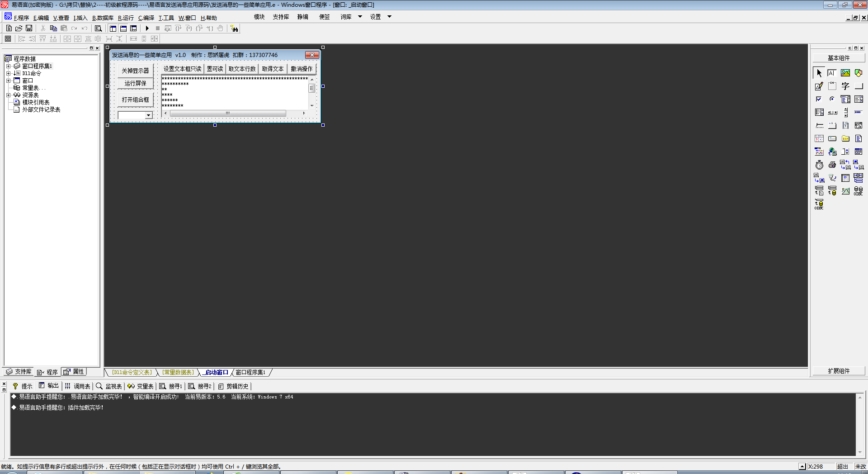Image resolution: width=868 pixels, height=474 pixels.
Task: Switch to the [Dll命令定义表] tab
Action: (x=132, y=372)
